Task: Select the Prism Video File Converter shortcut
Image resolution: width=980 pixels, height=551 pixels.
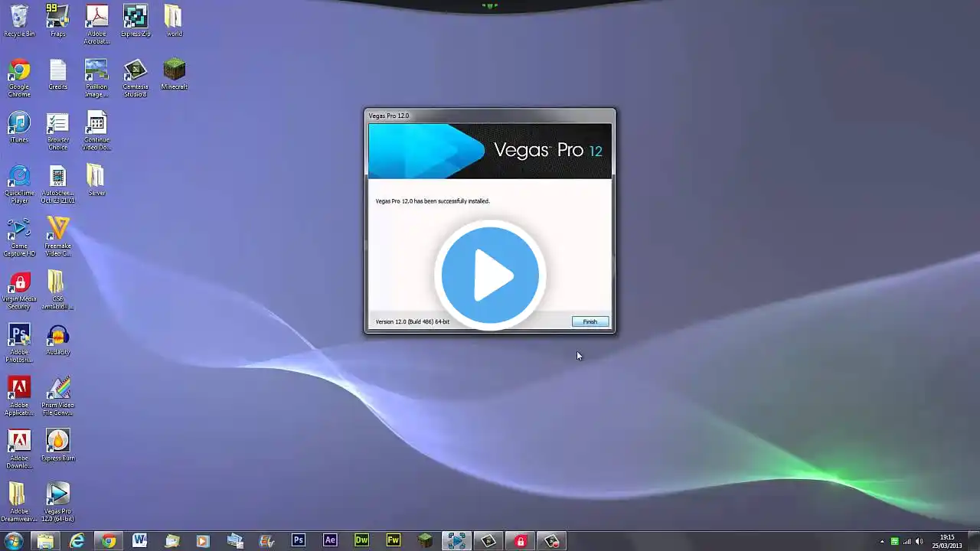Action: tap(58, 396)
